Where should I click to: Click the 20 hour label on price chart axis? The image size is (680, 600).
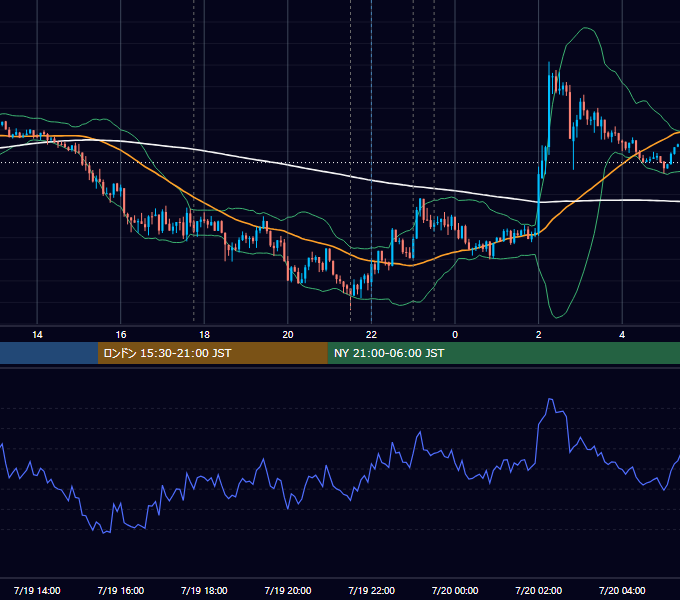pos(288,335)
